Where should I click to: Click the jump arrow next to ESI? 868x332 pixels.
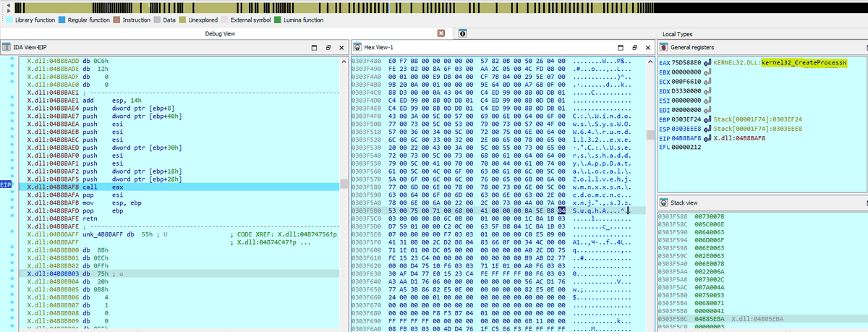click(x=706, y=99)
